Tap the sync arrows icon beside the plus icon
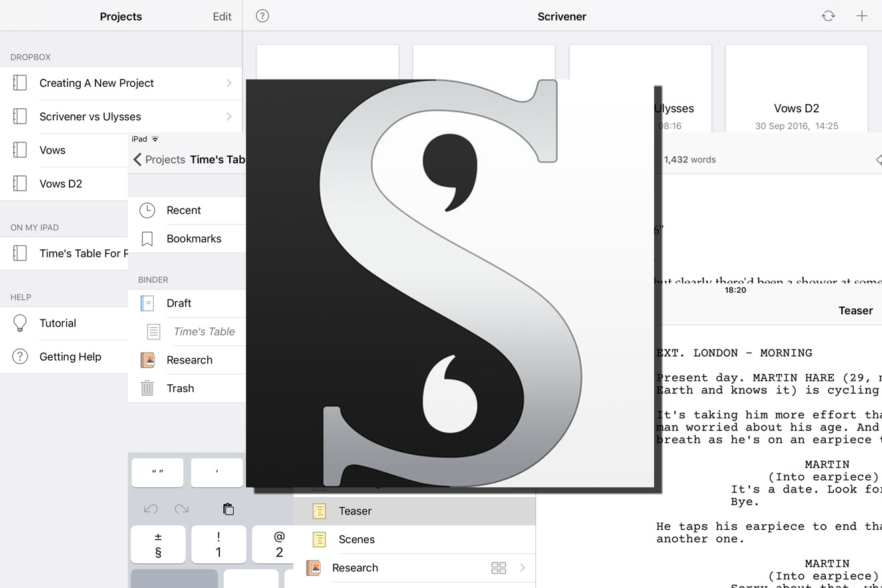The width and height of the screenshot is (882, 588). [829, 16]
